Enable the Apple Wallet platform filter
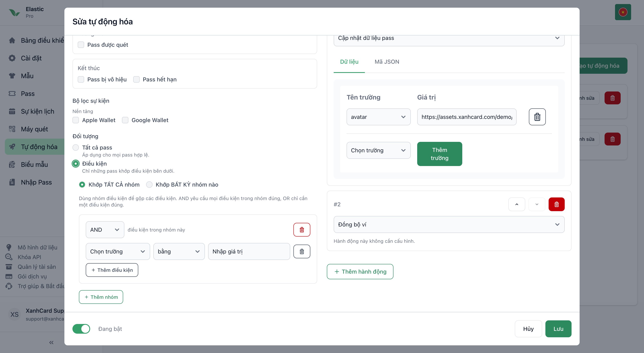The height and width of the screenshot is (353, 644). coord(75,120)
